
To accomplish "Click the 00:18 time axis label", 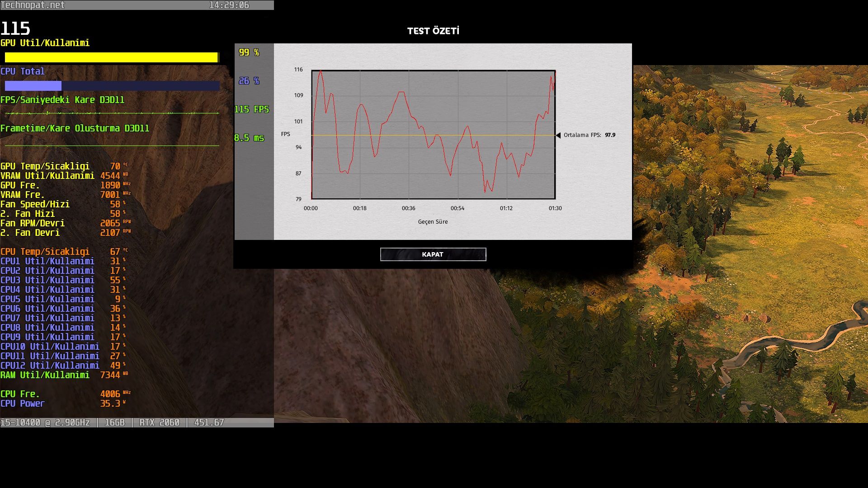I will [x=359, y=208].
